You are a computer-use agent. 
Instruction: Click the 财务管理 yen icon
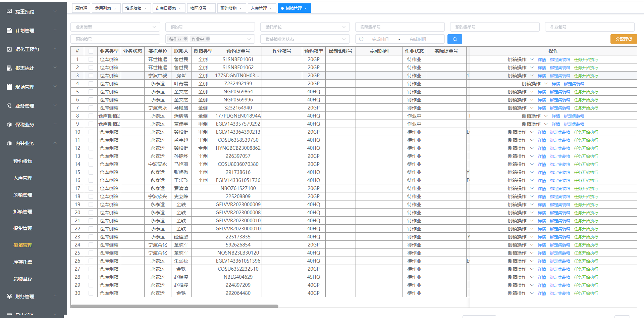click(x=9, y=297)
